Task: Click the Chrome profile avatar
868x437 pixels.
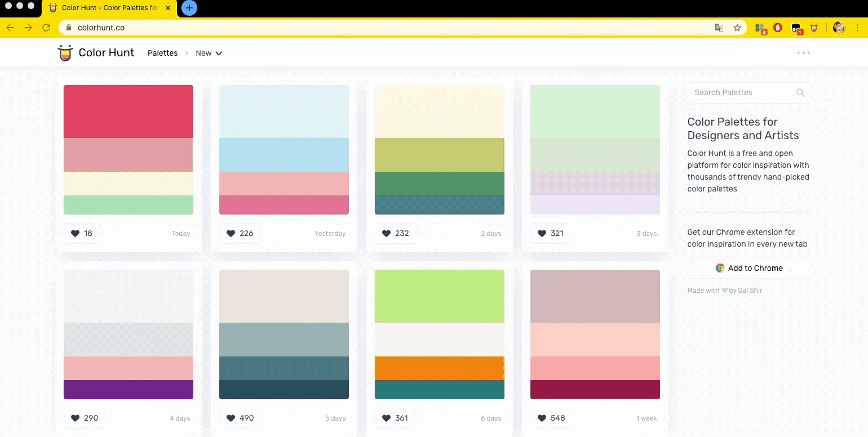Action: pyautogui.click(x=839, y=28)
